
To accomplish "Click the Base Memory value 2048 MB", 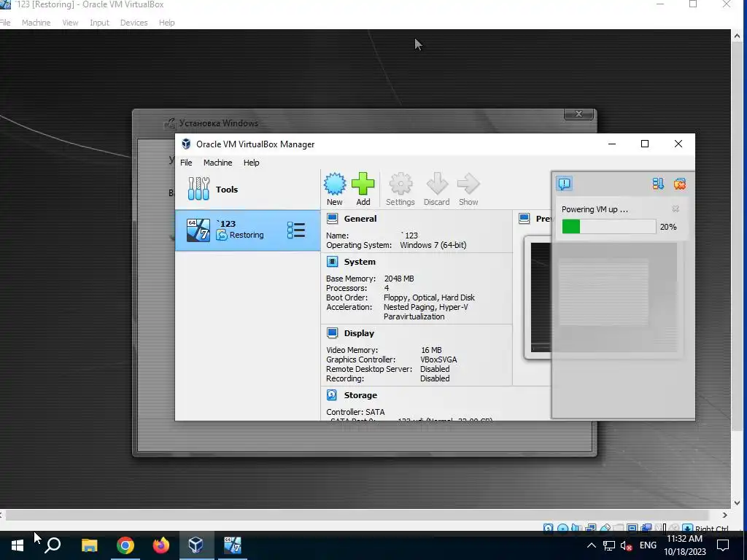I will click(x=399, y=279).
